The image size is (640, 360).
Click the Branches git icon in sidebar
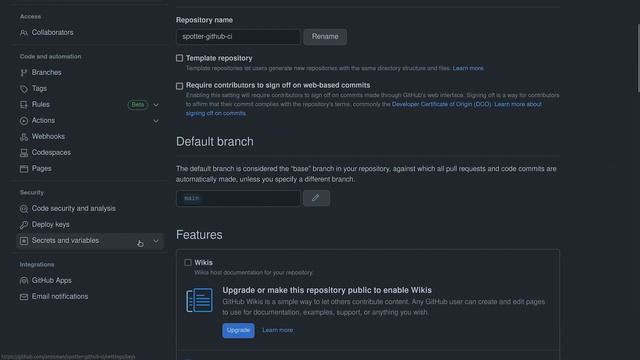pyautogui.click(x=24, y=73)
